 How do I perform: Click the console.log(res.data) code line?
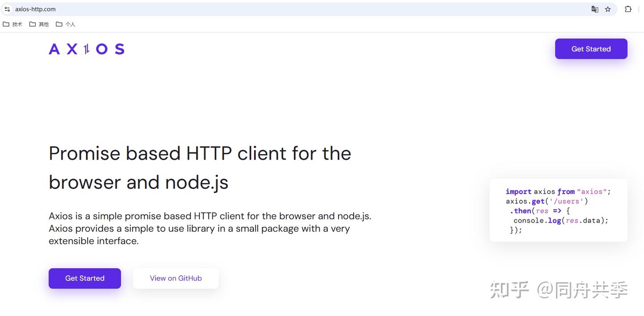click(561, 220)
